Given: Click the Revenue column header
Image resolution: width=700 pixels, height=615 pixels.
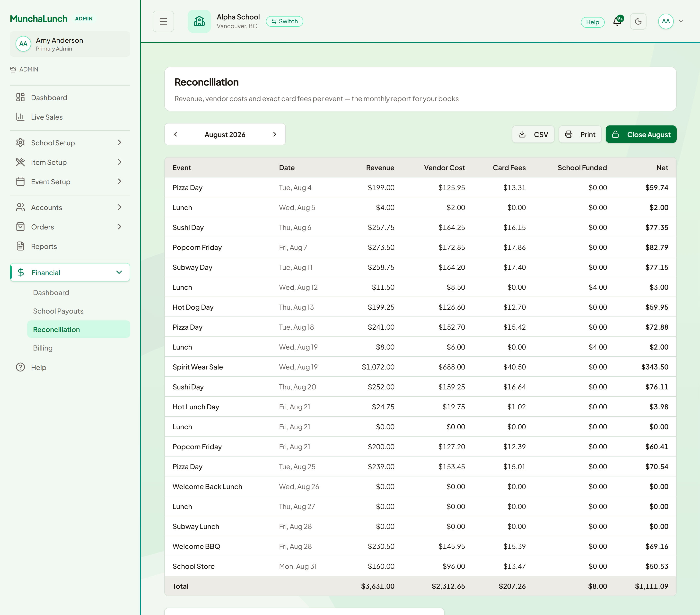Looking at the screenshot, I should point(380,168).
